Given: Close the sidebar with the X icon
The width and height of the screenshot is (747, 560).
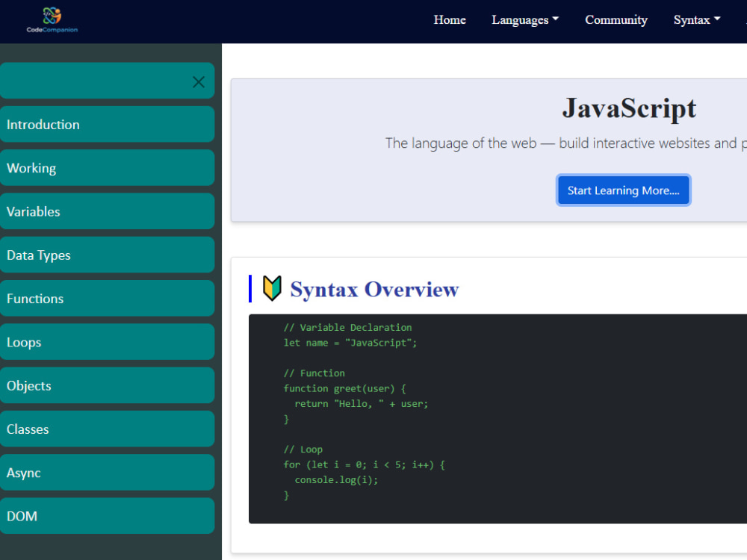Looking at the screenshot, I should pyautogui.click(x=199, y=82).
